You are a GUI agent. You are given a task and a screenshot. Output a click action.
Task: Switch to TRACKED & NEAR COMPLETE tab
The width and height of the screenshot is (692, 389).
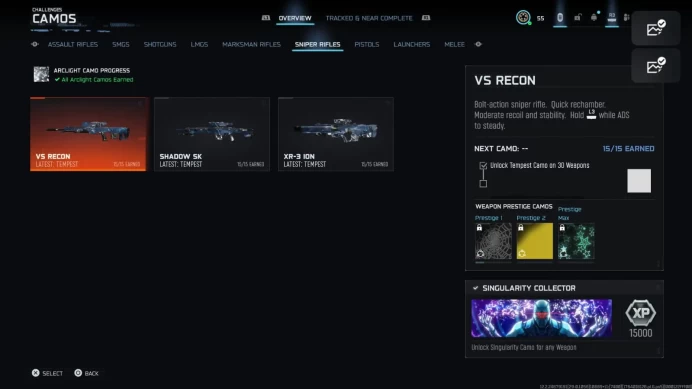[369, 18]
